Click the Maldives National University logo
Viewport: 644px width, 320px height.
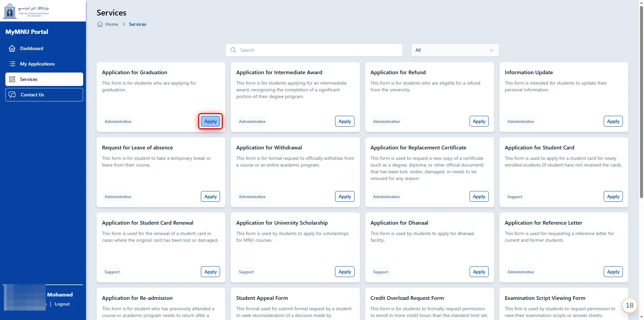click(26, 11)
